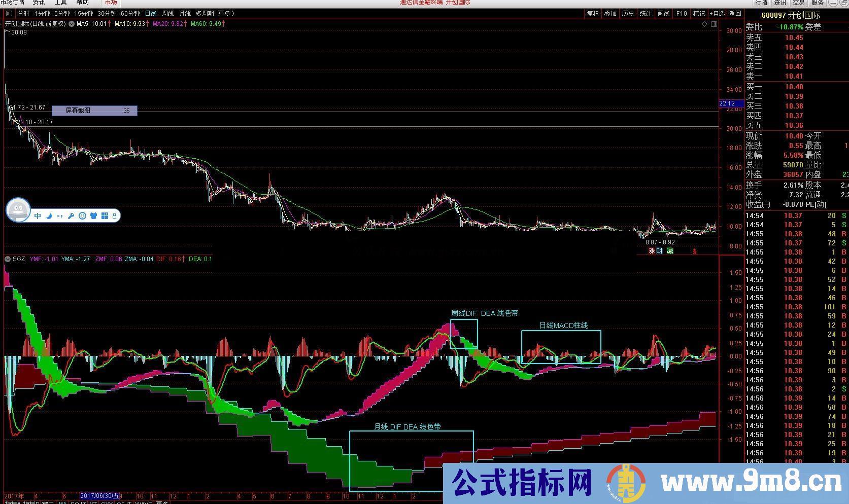Click the 卖一 price 10.41
The width and height of the screenshot is (849, 504).
794,76
